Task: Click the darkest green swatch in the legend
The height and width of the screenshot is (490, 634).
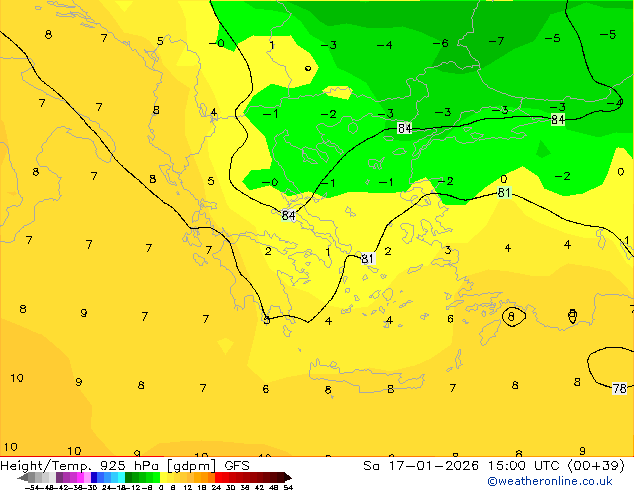Action: [x=129, y=478]
